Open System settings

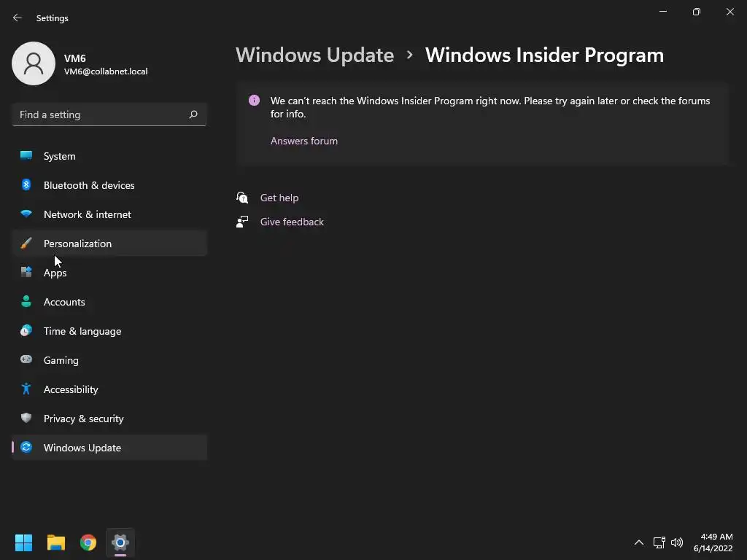coord(109,156)
